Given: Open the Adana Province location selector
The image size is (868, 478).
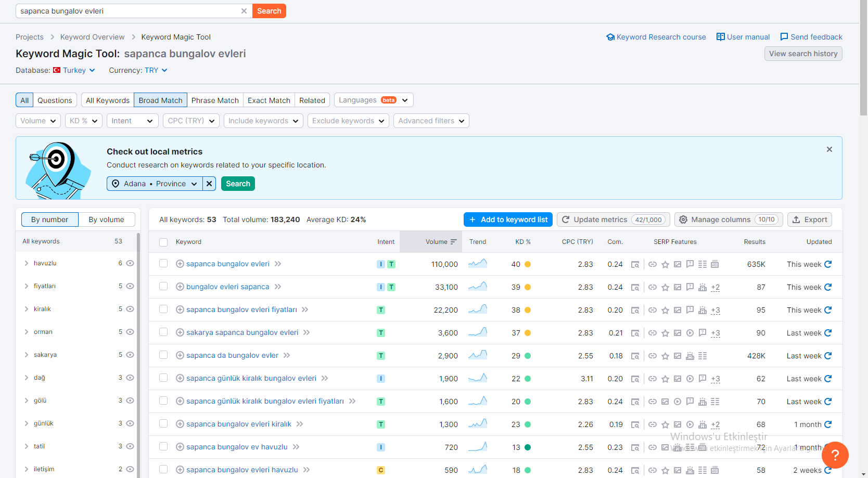Looking at the screenshot, I should pyautogui.click(x=155, y=184).
